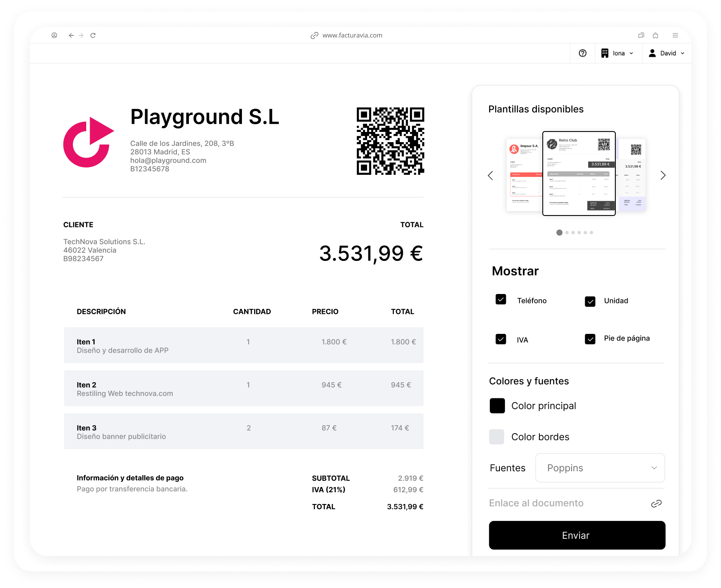Open the browser tabs overview icon
Viewport: 721px width, 588px height.
click(x=641, y=35)
